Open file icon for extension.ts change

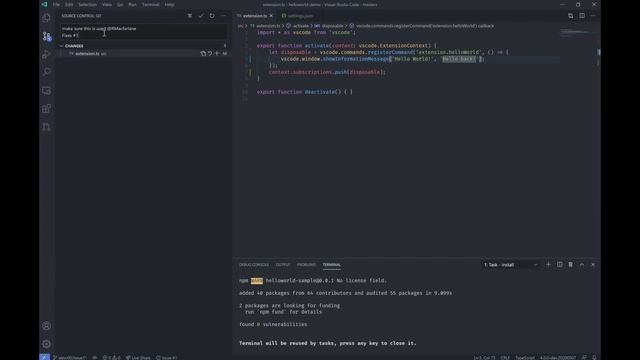(x=203, y=53)
